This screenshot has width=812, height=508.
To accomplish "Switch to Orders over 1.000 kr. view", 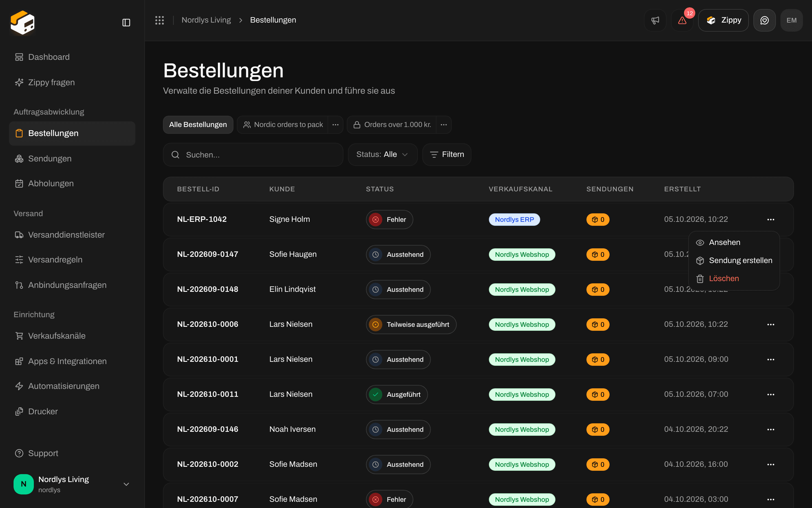I will pyautogui.click(x=392, y=125).
